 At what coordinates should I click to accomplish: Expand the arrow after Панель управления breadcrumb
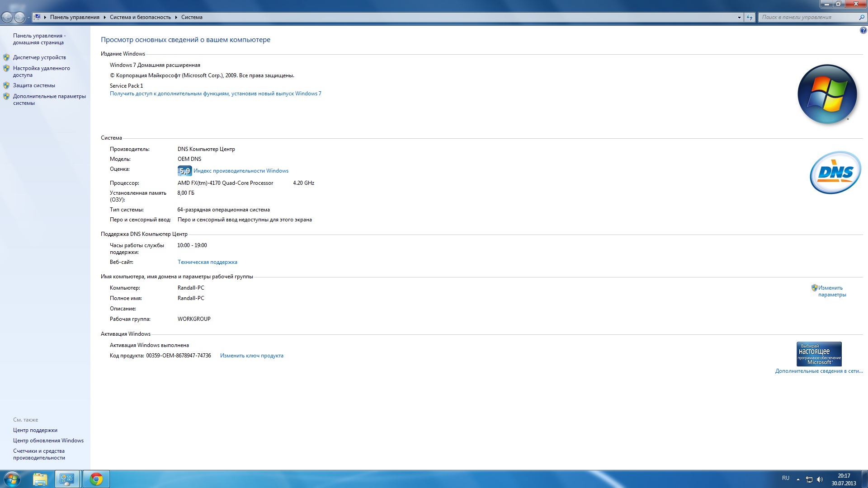pyautogui.click(x=104, y=17)
